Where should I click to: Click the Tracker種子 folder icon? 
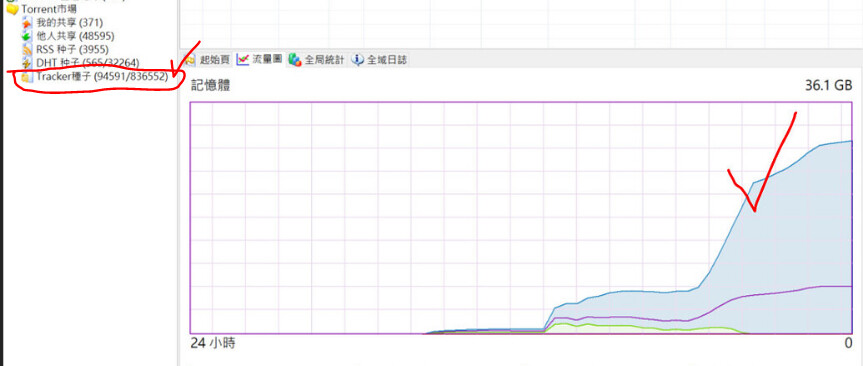(x=26, y=77)
